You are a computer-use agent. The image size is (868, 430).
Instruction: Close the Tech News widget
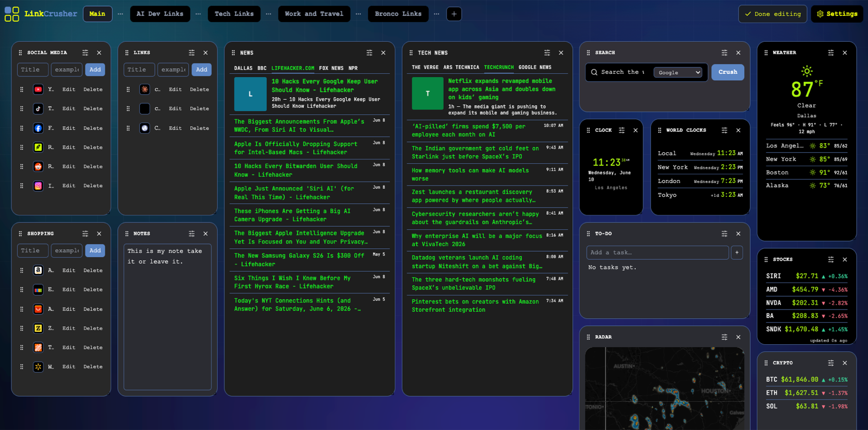[561, 53]
